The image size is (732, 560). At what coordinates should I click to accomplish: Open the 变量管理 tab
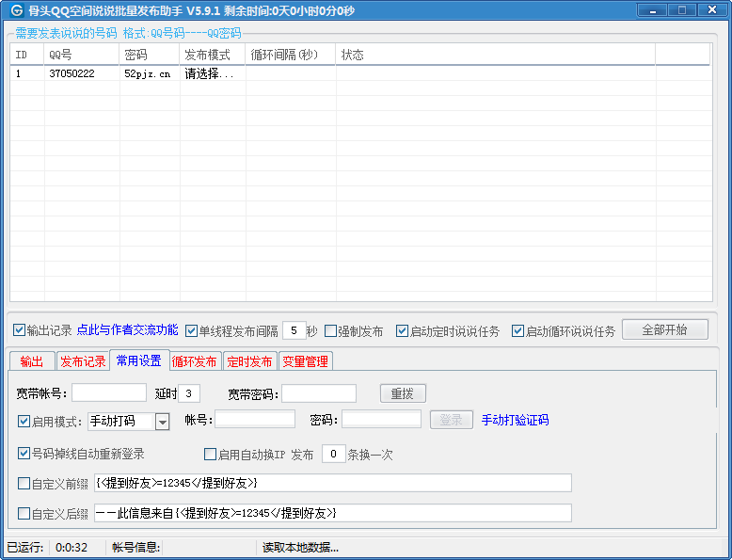click(x=305, y=361)
